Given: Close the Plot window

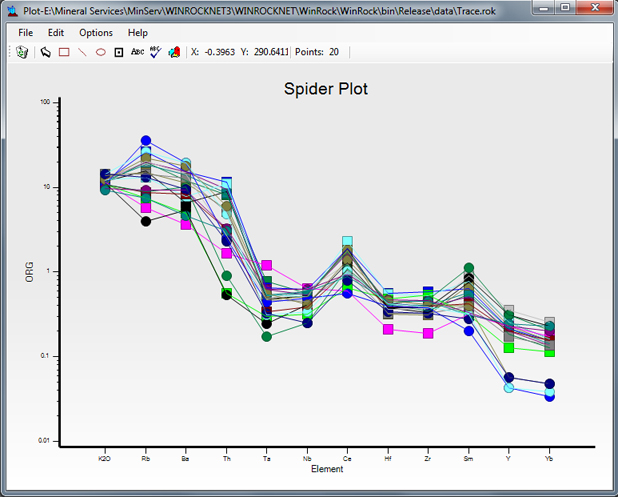Looking at the screenshot, I should [595, 7].
